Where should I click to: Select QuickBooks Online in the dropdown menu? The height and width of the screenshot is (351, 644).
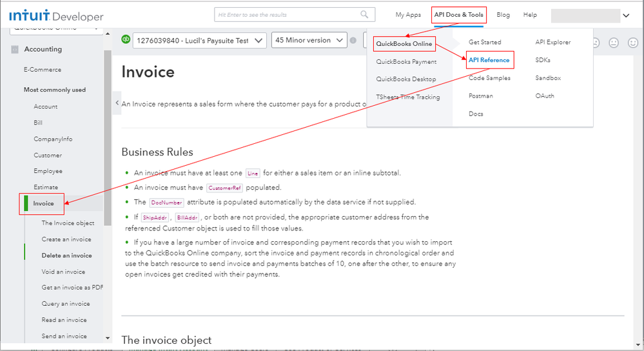tap(404, 44)
